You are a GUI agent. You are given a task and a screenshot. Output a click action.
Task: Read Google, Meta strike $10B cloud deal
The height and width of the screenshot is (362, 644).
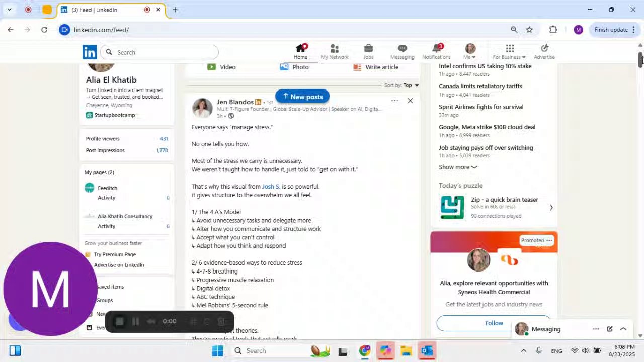click(487, 127)
